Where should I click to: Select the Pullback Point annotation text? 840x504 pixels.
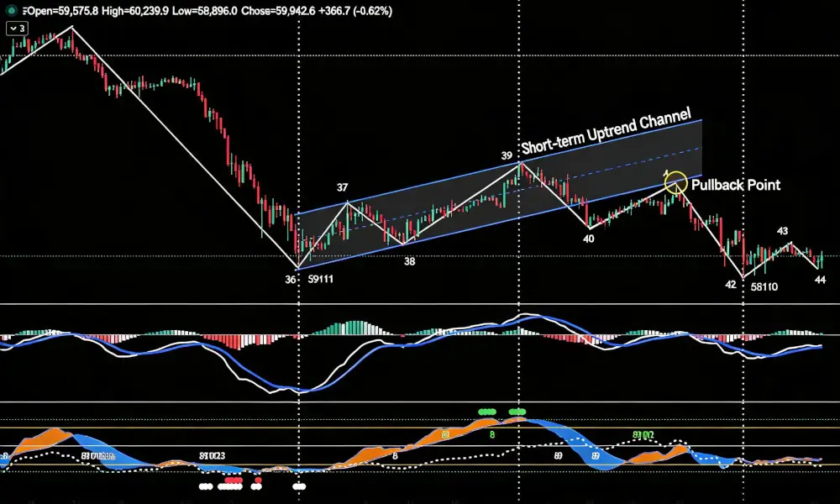coord(736,185)
